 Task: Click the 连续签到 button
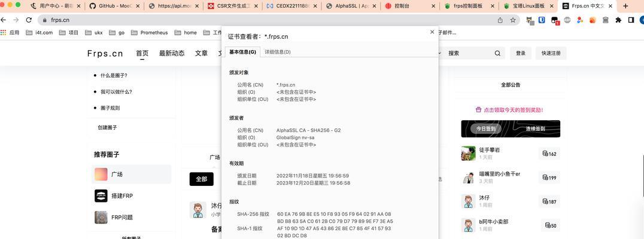point(536,128)
